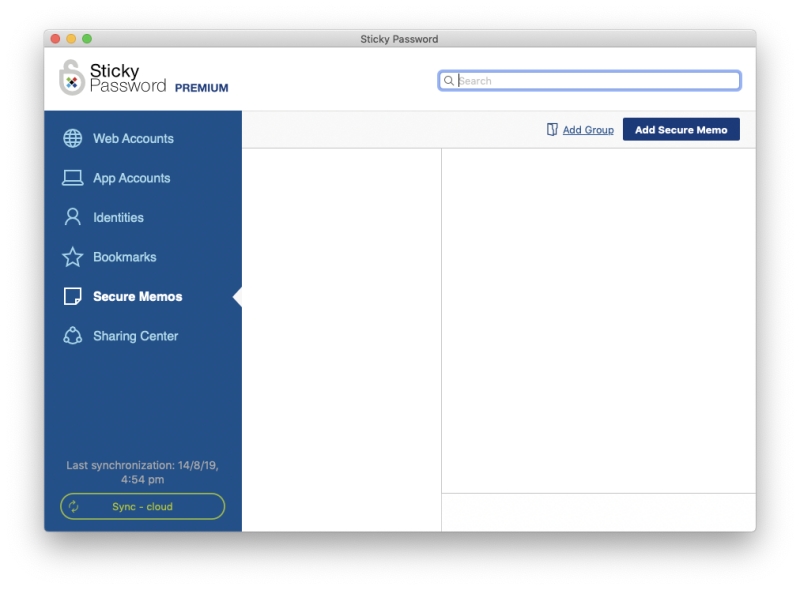Click the Web Accounts globe icon
The image size is (800, 590).
coord(72,138)
